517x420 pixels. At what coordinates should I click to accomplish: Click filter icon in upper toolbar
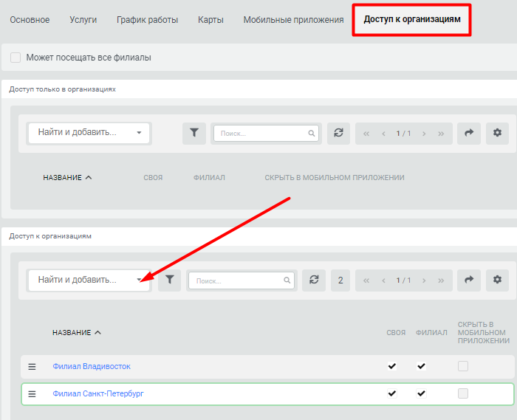(194, 133)
